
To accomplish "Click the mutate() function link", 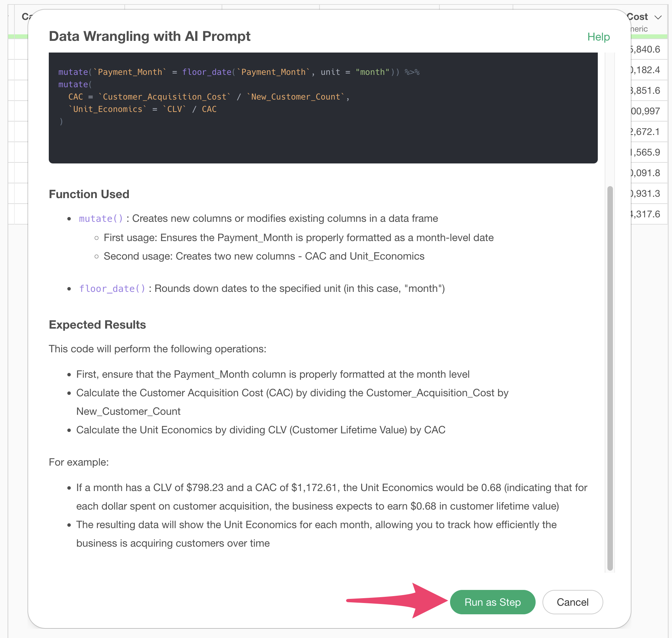I will point(101,218).
